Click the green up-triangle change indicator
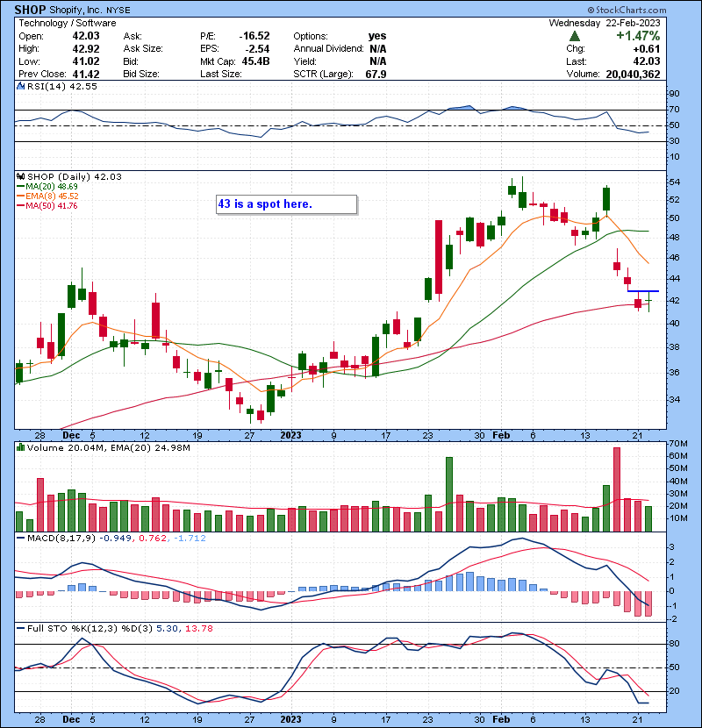This screenshot has width=702, height=728. [575, 36]
